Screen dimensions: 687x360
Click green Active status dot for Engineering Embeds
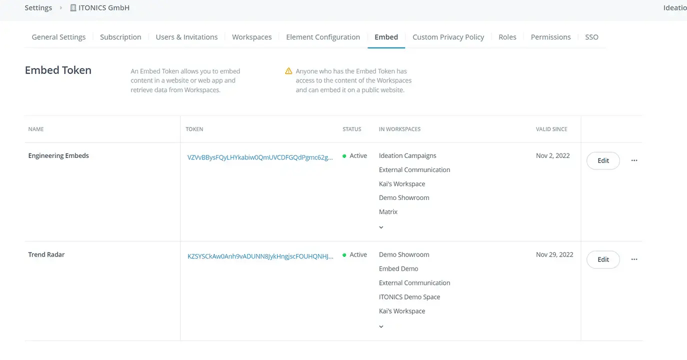(344, 156)
